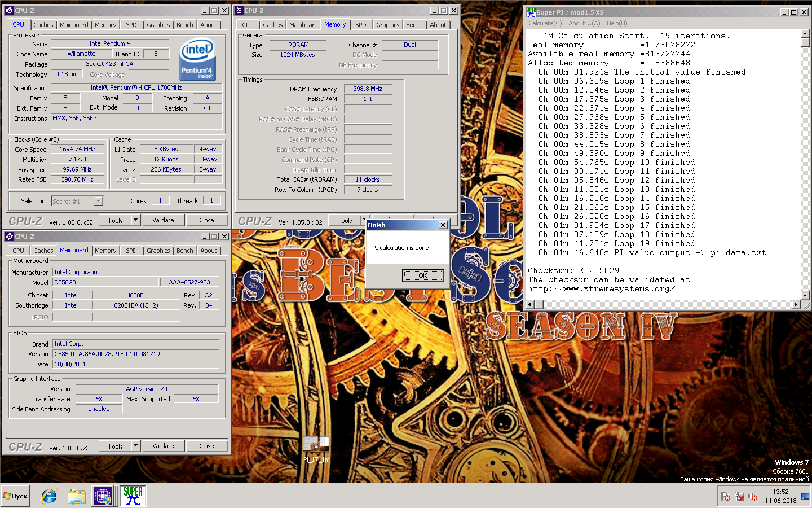Click the Side Band Addressing value enabled

pos(99,409)
